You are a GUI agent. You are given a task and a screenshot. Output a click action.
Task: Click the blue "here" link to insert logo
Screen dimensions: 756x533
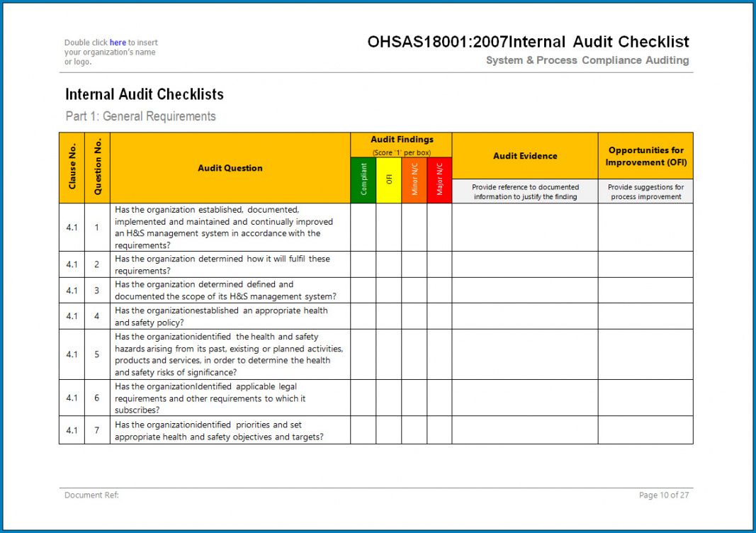coord(118,43)
